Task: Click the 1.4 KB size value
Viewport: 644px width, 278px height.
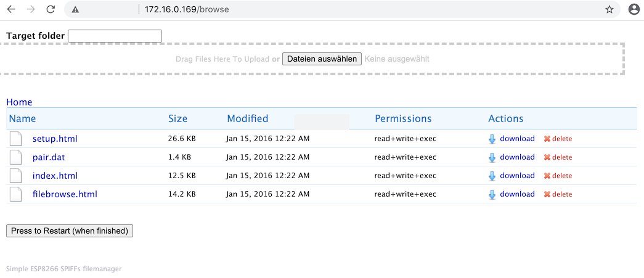Action: [179, 157]
